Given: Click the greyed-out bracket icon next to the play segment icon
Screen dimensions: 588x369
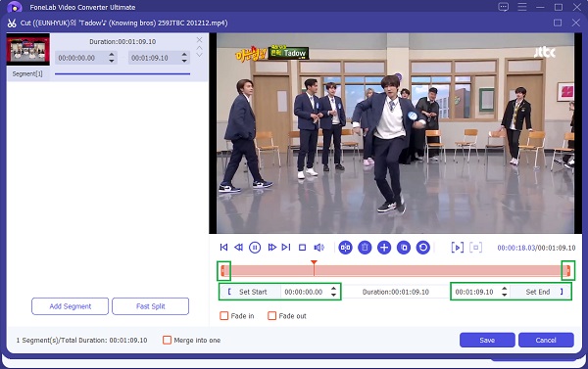Looking at the screenshot, I should pyautogui.click(x=476, y=248).
